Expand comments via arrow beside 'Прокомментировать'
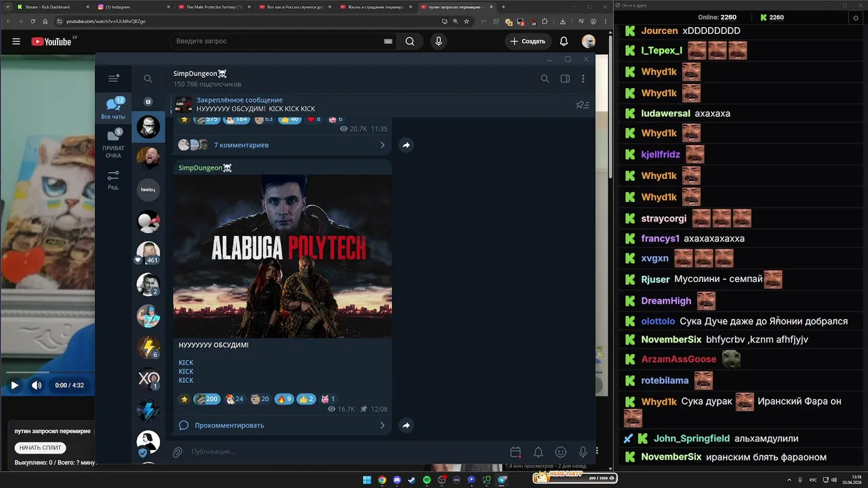 click(x=382, y=426)
